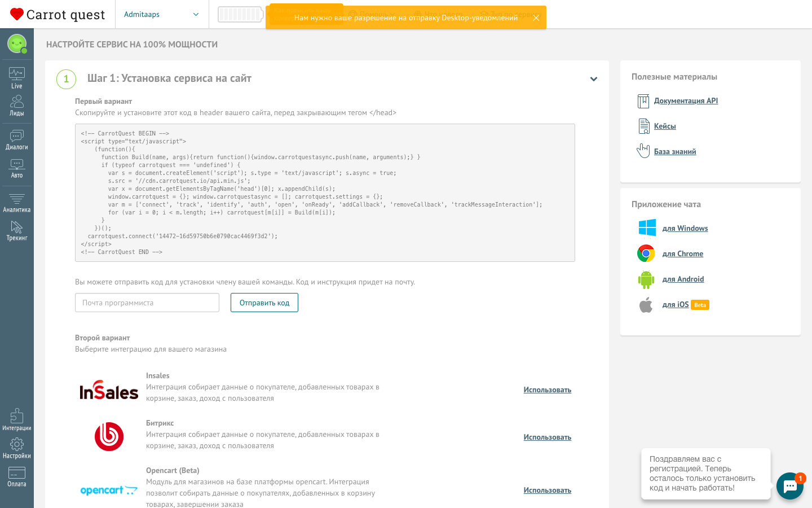812x508 pixels.
Task: Click the Полезные материалы panel heading
Action: pos(674,77)
